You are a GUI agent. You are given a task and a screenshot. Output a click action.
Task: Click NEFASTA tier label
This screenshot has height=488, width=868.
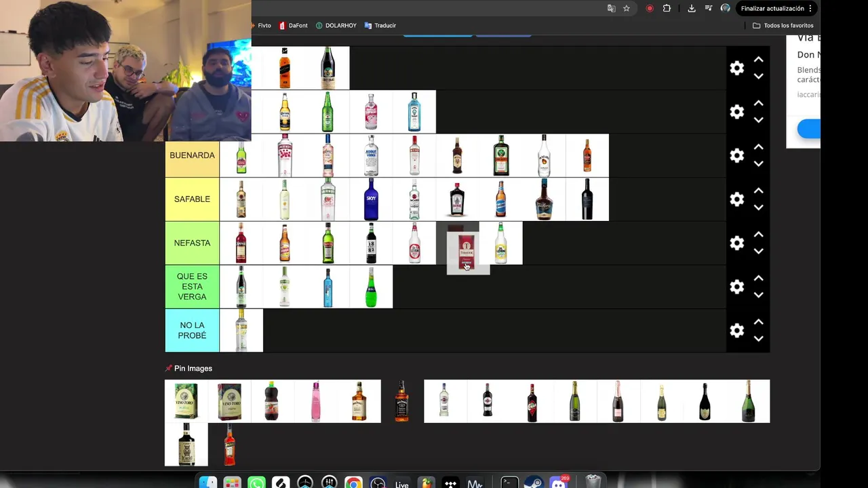pos(192,243)
